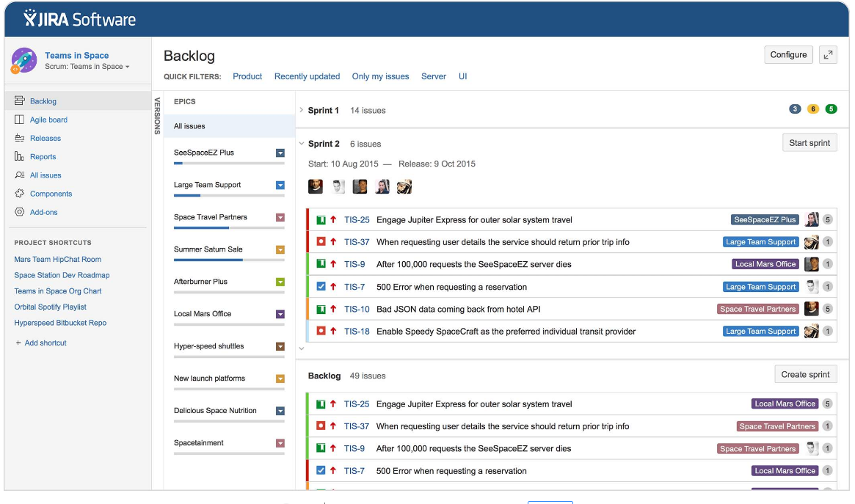
Task: Click first assignee avatar under Sprint 2 dates
Action: point(316,186)
